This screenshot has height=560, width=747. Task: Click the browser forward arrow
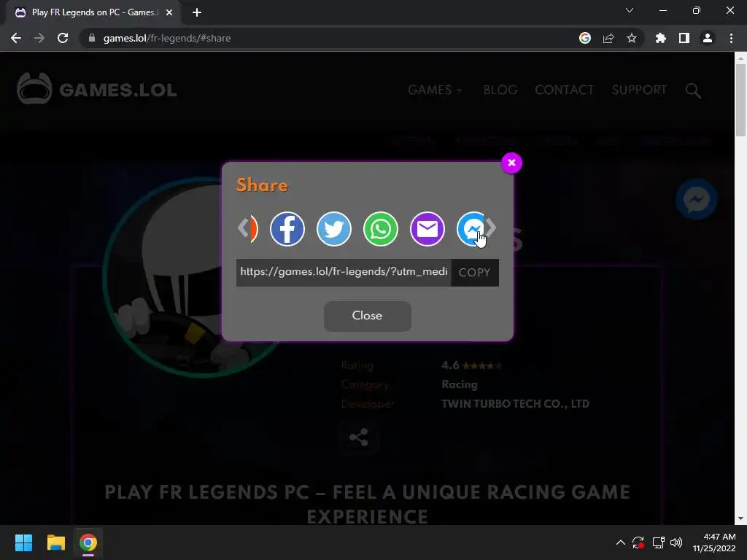[39, 38]
